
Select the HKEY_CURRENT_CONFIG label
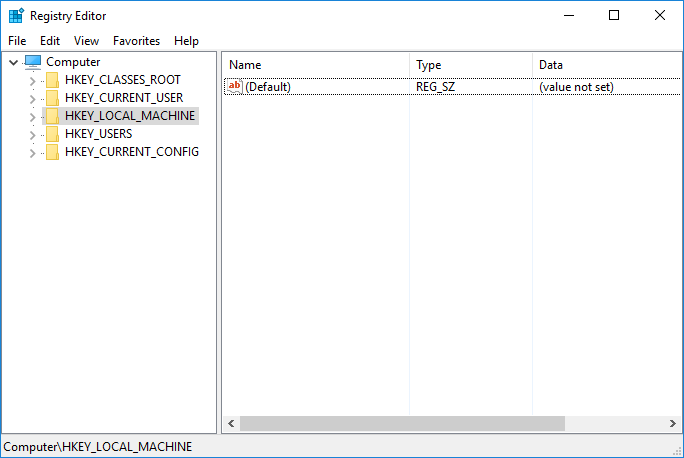coord(132,151)
